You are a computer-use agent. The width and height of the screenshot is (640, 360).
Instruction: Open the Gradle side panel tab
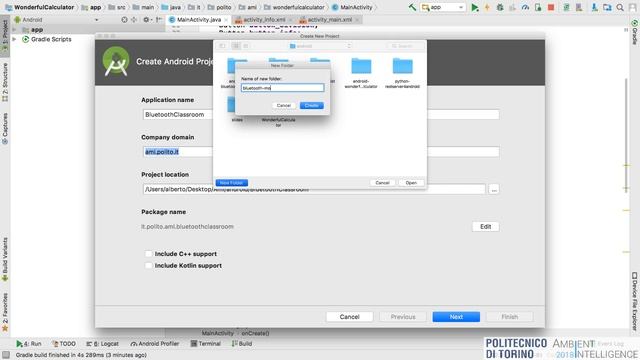[635, 32]
